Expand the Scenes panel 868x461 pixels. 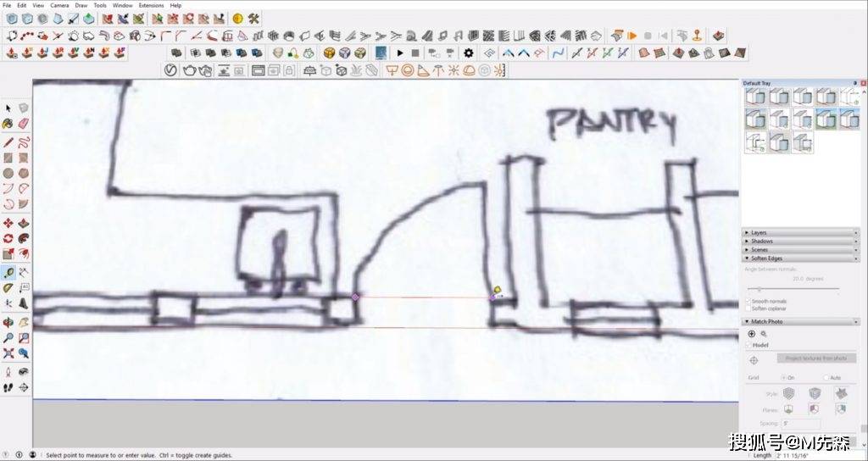coord(800,250)
